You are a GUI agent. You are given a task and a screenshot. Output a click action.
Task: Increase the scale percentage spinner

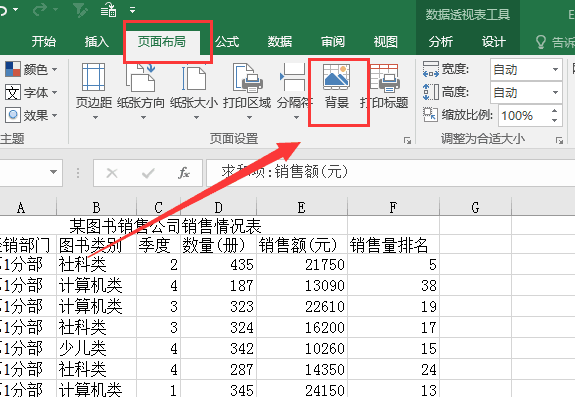pos(554,110)
